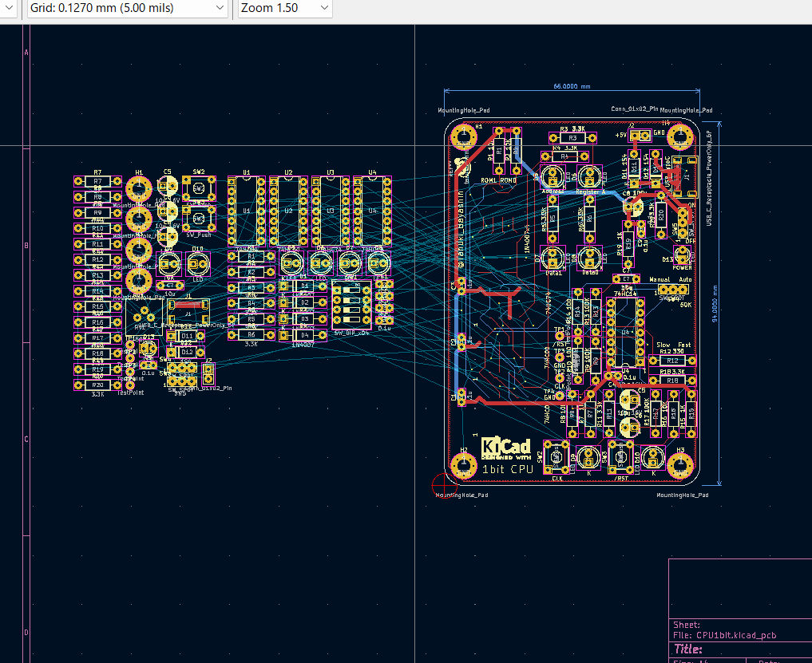Viewport: 812px width, 663px height.
Task: Open the Zoom 1.50 dropdown
Action: (284, 8)
